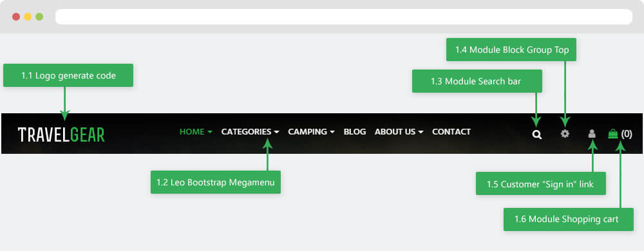Expand the CAMPING dropdown arrow
The height and width of the screenshot is (251, 644).
tap(332, 132)
